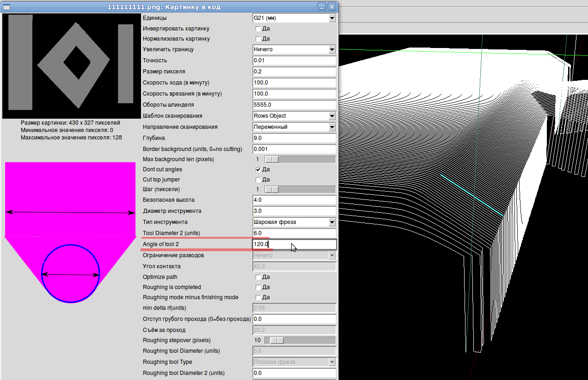Enable the Optimize path checkbox
The height and width of the screenshot is (380, 588).
[258, 277]
